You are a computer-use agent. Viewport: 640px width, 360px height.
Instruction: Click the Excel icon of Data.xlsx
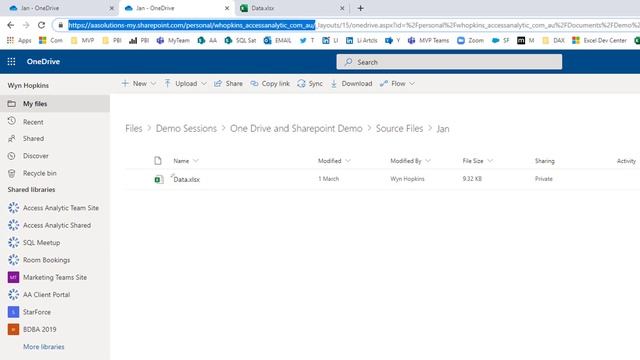tap(158, 179)
